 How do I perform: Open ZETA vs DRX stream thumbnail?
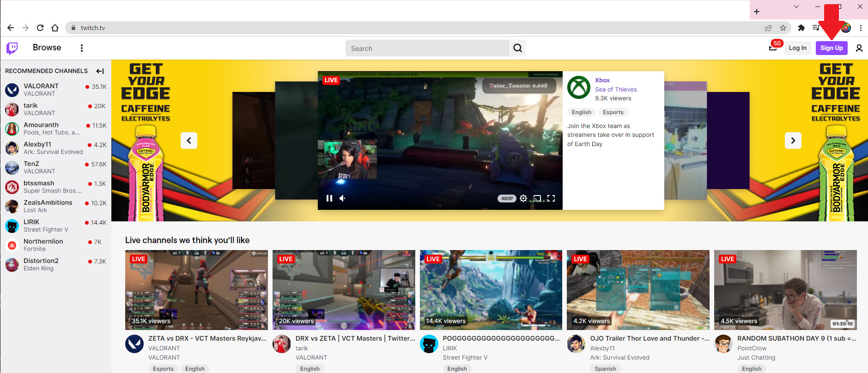[196, 290]
